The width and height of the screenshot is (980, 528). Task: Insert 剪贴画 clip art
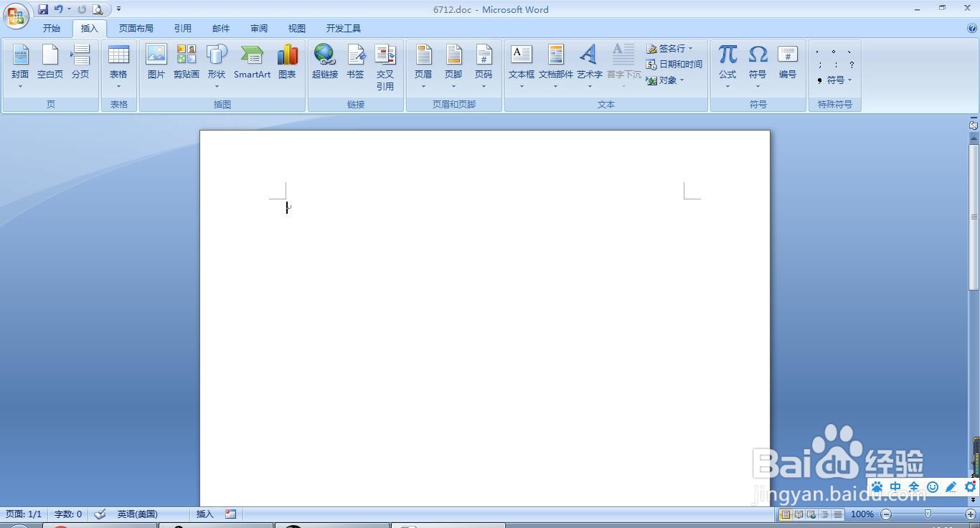pyautogui.click(x=187, y=62)
